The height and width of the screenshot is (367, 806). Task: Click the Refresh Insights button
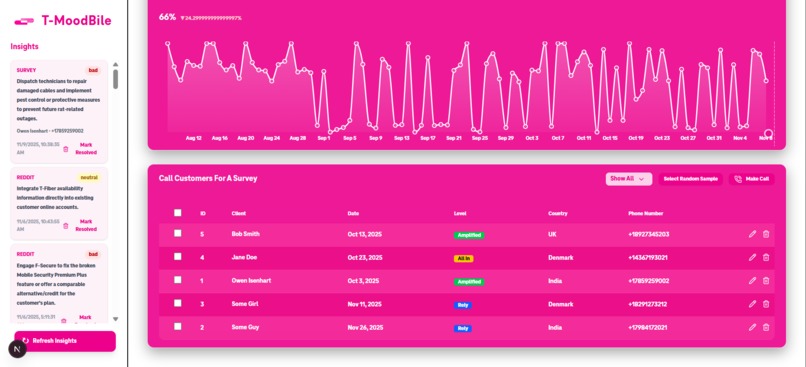point(65,341)
